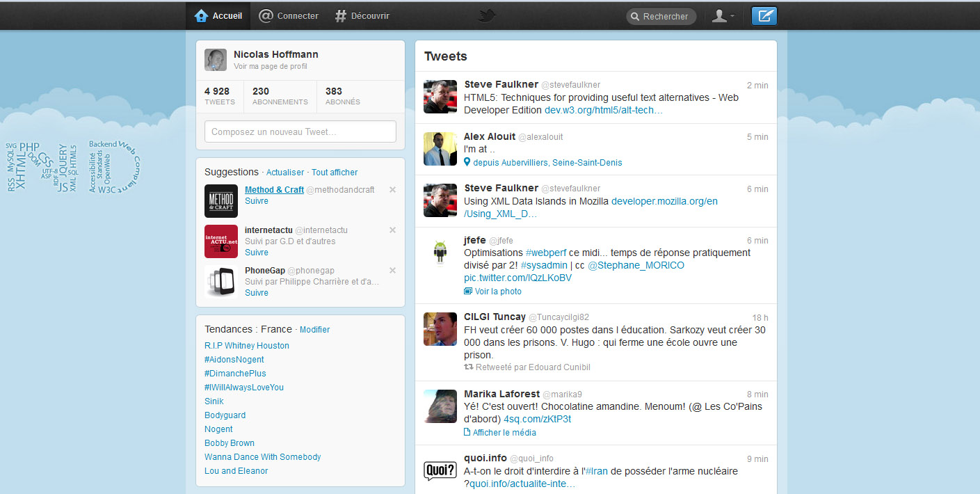This screenshot has height=494, width=980.
Task: Open Steve Faulkner name on XML Data Islands tweet
Action: [501, 188]
